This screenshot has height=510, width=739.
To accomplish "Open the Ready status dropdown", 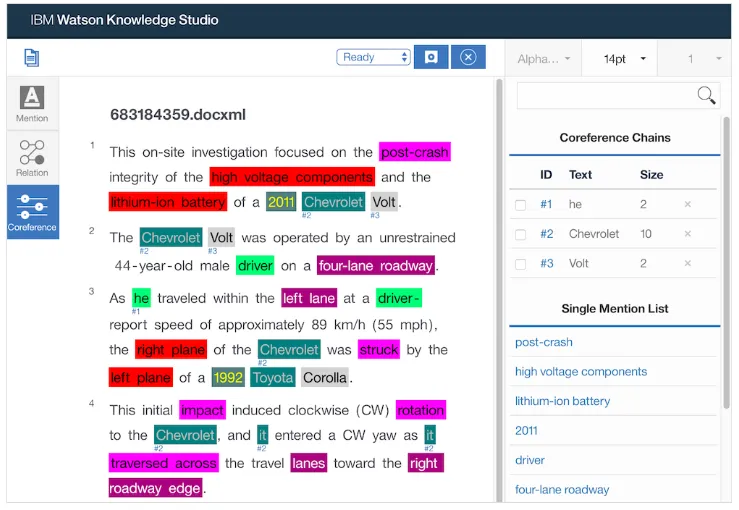I will pos(373,57).
